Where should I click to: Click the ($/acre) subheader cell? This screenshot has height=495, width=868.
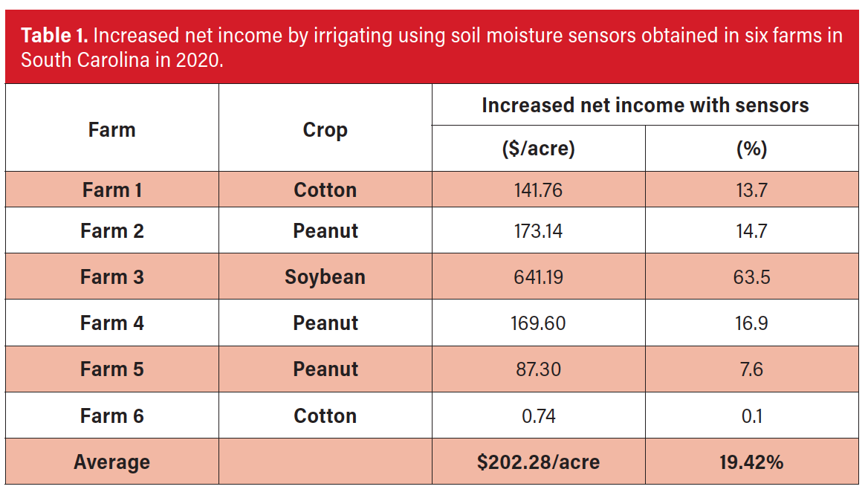tap(538, 149)
